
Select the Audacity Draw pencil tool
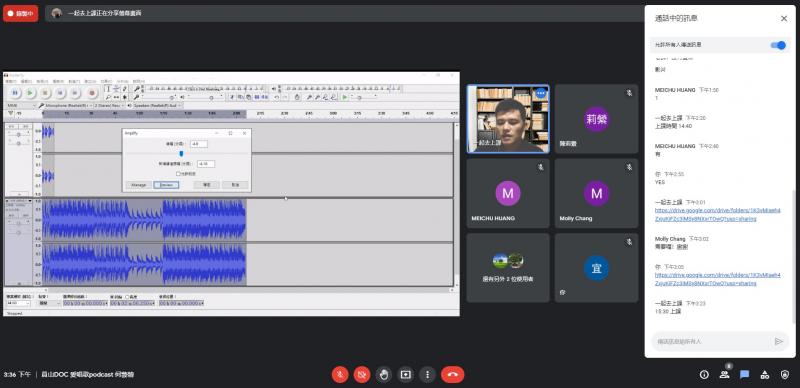point(124,89)
